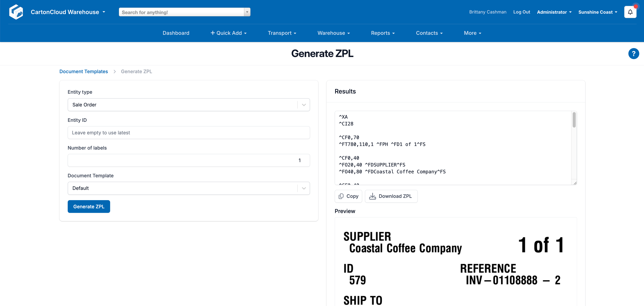Click the results textarea scrollbar thumb
This screenshot has width=644, height=306.
click(574, 120)
